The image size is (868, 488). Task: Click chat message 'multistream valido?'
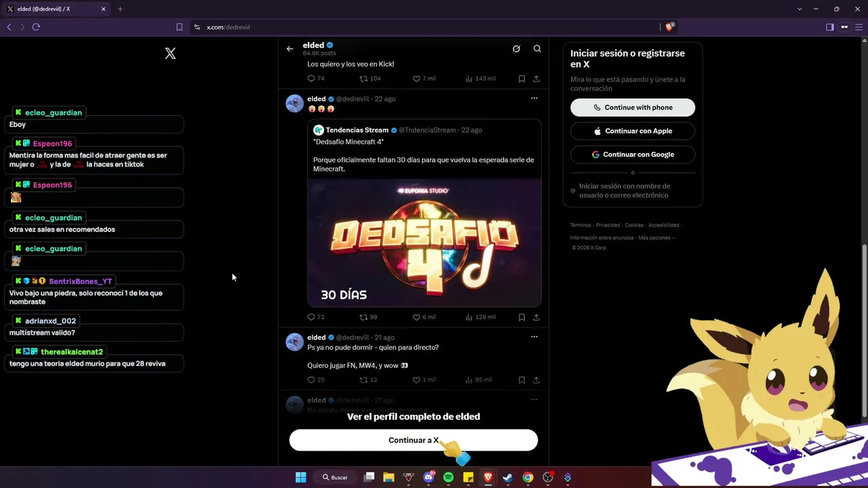tap(42, 333)
